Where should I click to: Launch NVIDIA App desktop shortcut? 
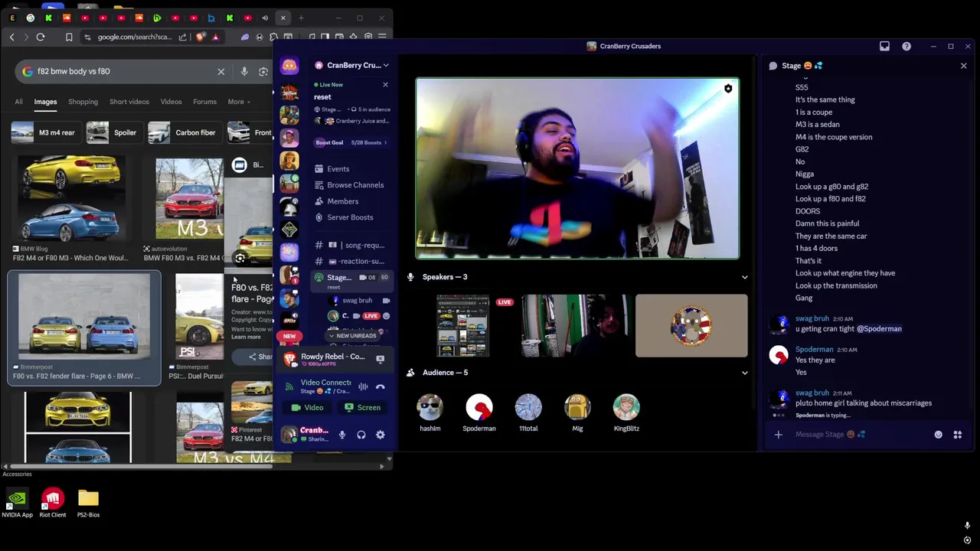coord(17,504)
